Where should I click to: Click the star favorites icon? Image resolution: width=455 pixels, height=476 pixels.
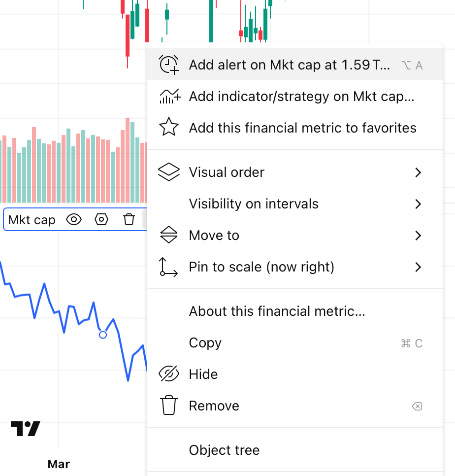(x=168, y=127)
